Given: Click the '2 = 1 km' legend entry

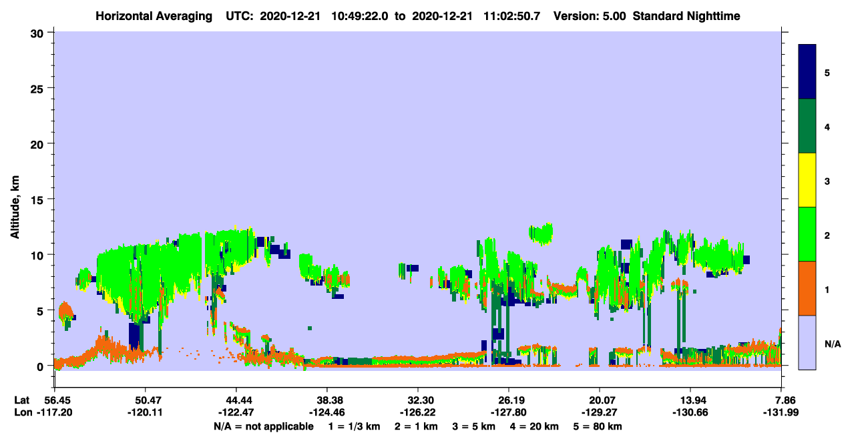Looking at the screenshot, I should (417, 427).
